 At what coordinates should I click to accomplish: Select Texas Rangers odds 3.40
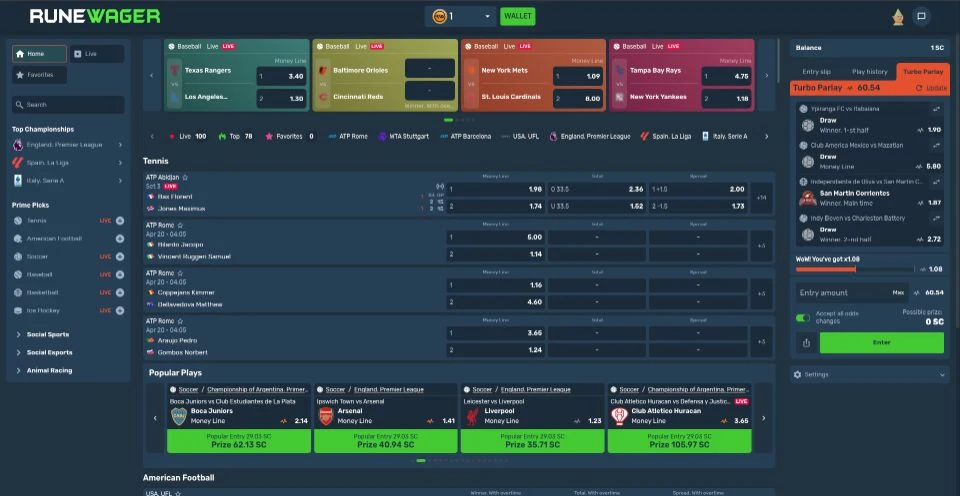click(x=281, y=77)
